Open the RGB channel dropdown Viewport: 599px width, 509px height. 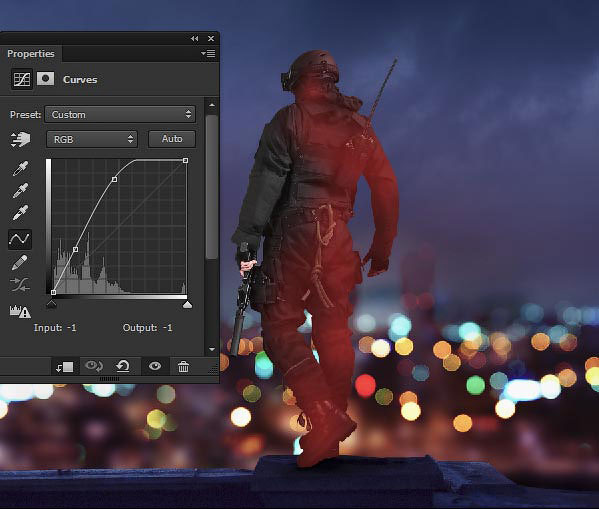point(92,139)
